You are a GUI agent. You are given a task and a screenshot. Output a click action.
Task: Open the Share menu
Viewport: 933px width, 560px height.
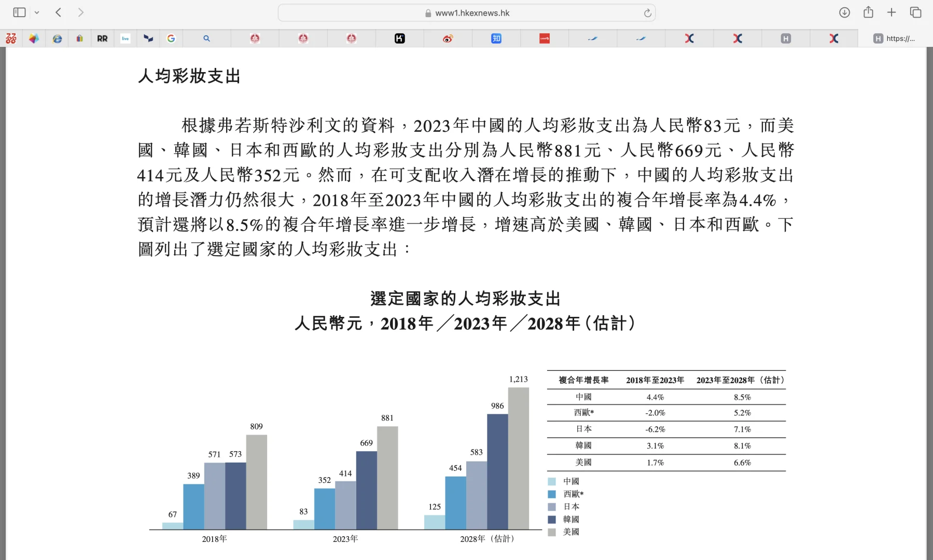[868, 12]
